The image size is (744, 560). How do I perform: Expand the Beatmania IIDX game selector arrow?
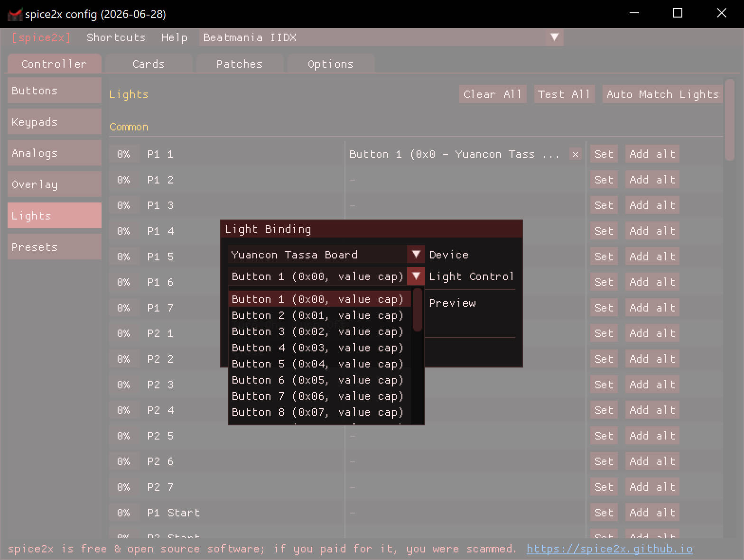click(x=554, y=37)
